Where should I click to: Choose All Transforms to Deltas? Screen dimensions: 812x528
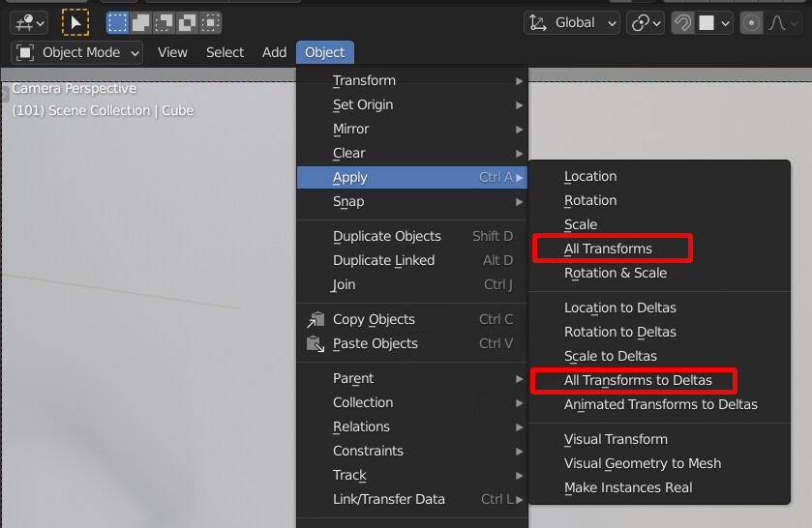click(x=638, y=380)
